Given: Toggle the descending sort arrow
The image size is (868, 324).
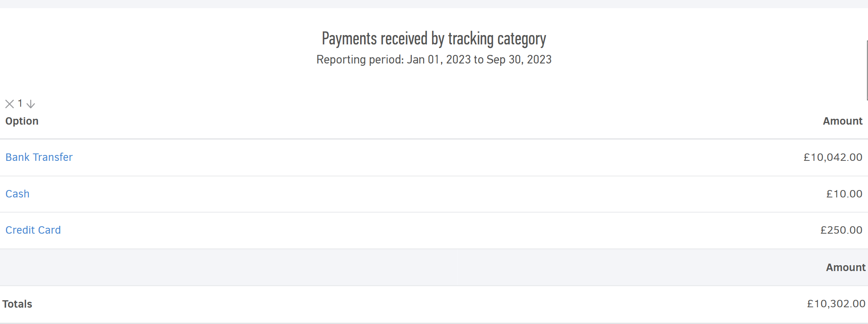Looking at the screenshot, I should pos(31,104).
